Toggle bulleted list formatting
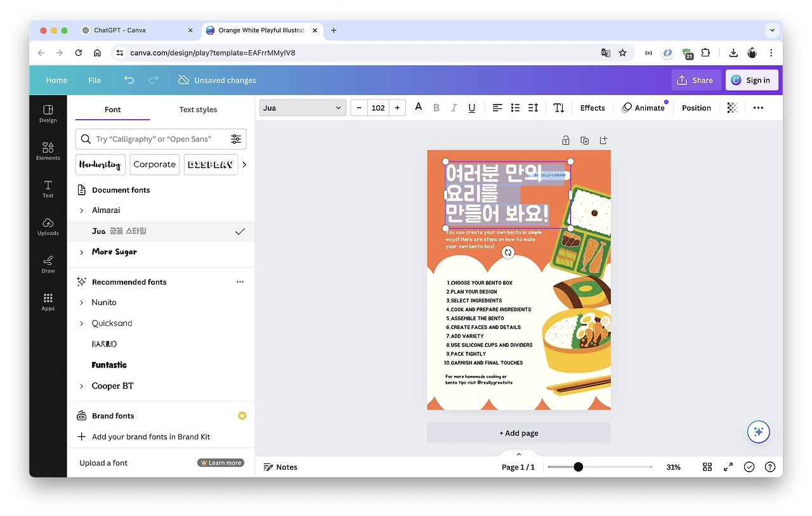The image size is (812, 516). [x=515, y=108]
